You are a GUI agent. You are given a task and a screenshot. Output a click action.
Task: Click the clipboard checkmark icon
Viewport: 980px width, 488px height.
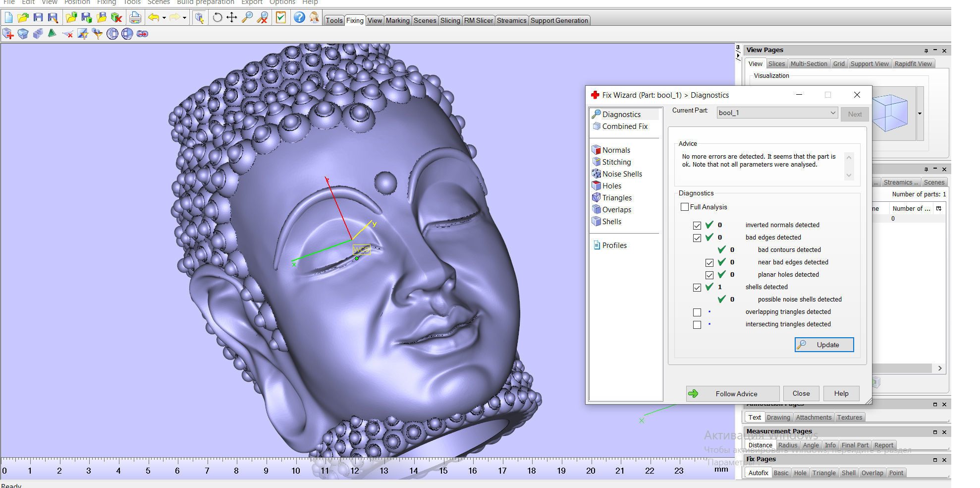281,18
